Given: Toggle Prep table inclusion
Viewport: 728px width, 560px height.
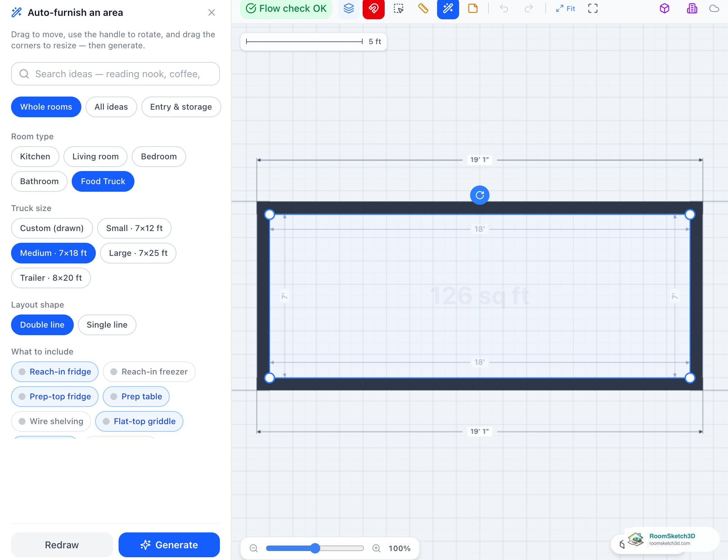Looking at the screenshot, I should tap(136, 397).
